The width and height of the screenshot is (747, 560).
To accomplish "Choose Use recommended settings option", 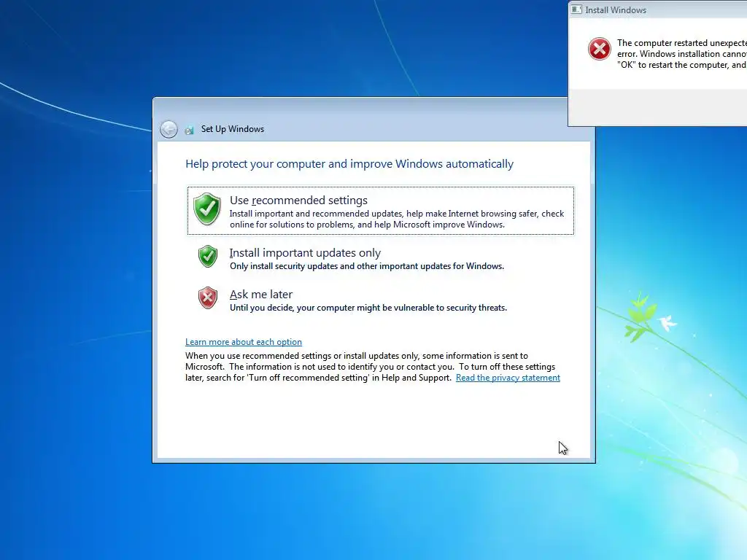I will [381, 211].
